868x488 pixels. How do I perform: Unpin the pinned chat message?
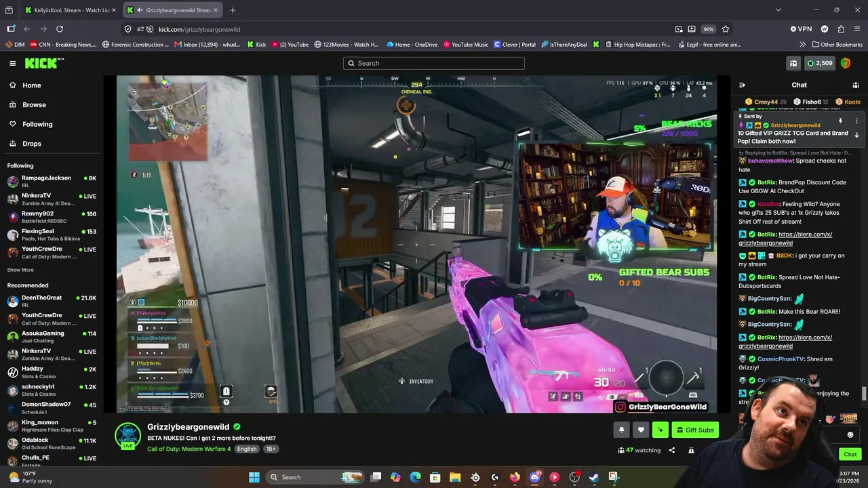pyautogui.click(x=840, y=121)
